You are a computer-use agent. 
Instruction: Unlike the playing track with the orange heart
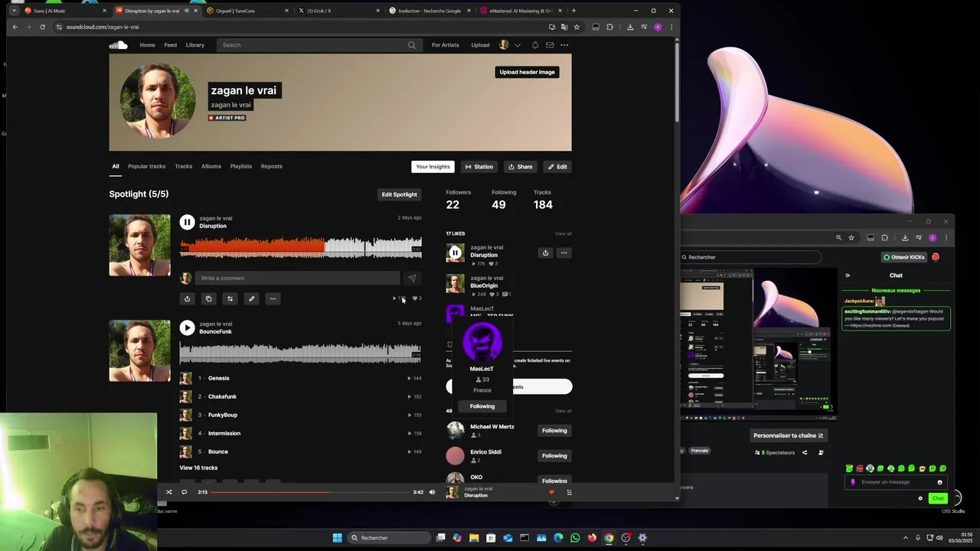(551, 492)
